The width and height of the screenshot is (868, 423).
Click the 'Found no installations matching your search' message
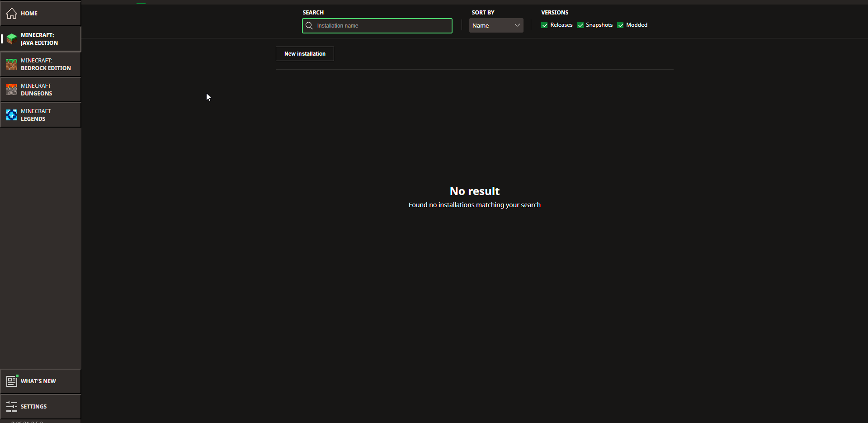(x=475, y=205)
